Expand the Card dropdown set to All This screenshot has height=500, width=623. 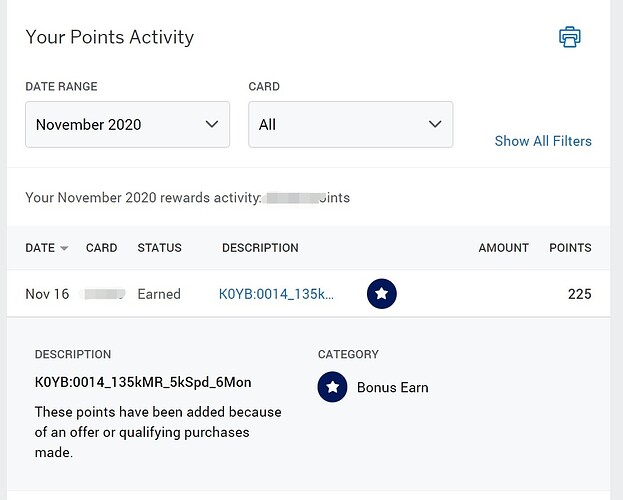point(350,125)
